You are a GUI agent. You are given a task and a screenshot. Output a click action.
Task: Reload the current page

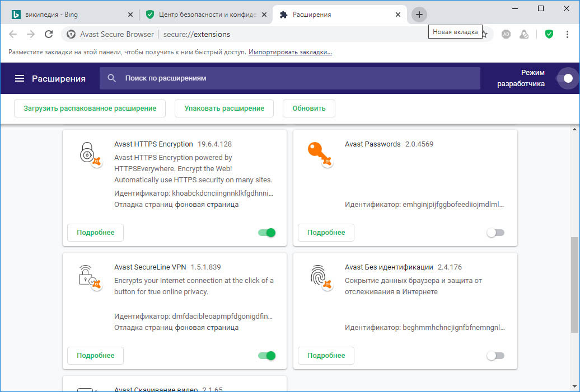tap(49, 34)
